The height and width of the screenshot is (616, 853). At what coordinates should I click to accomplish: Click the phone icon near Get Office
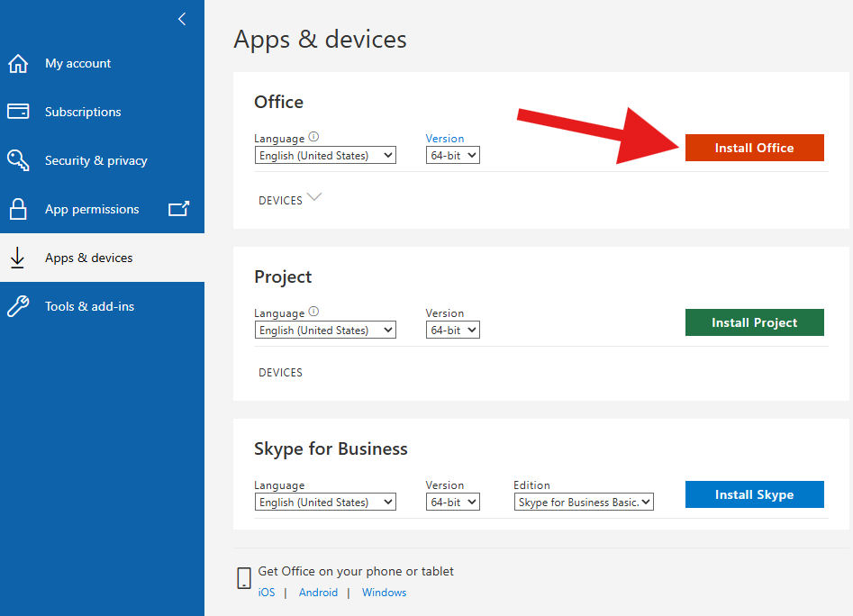(243, 578)
